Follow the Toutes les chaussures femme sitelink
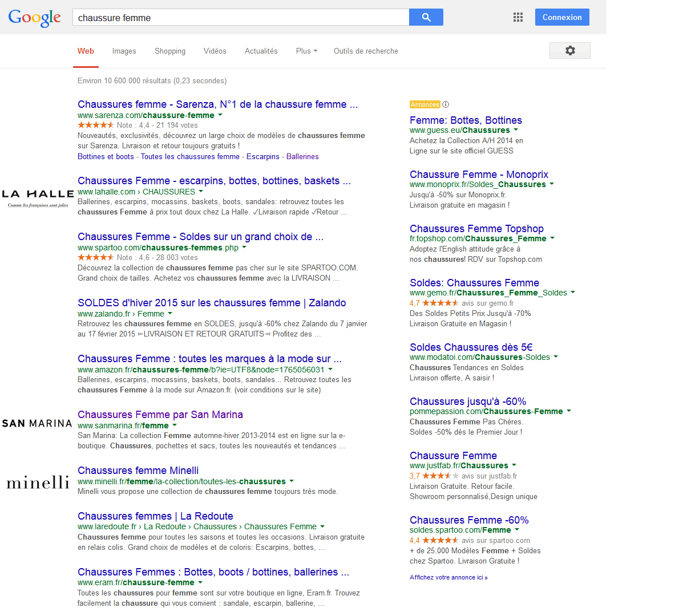The image size is (675, 616). (190, 156)
